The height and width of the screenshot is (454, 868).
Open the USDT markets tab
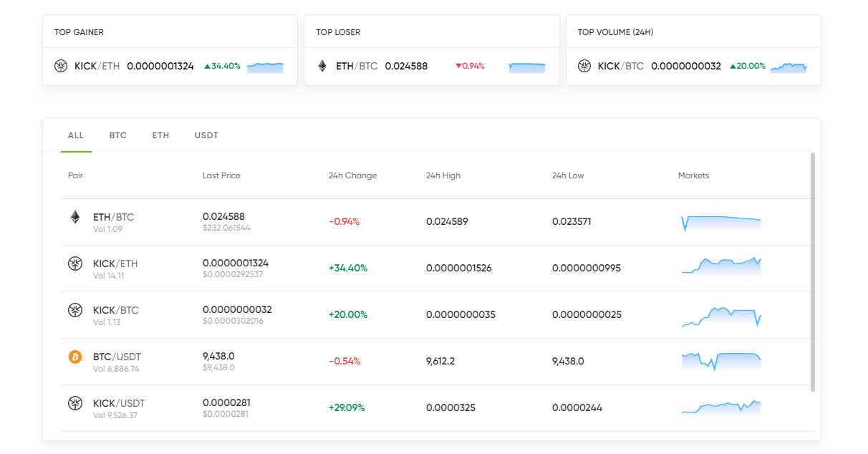click(206, 135)
